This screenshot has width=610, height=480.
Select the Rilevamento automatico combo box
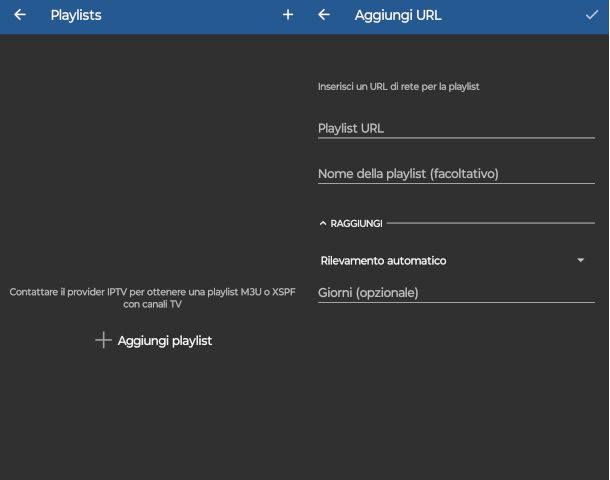click(450, 261)
